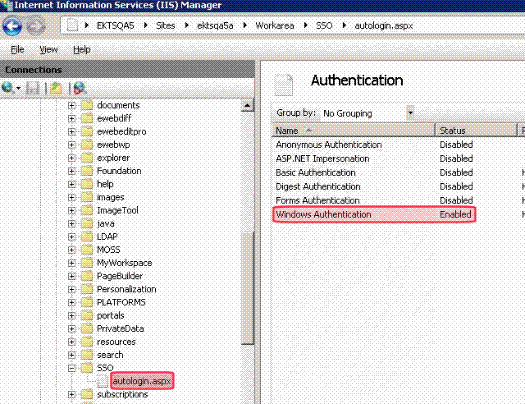Click the Workarea breadcrumb segment
Viewport: 525px width, 404px height.
275,25
